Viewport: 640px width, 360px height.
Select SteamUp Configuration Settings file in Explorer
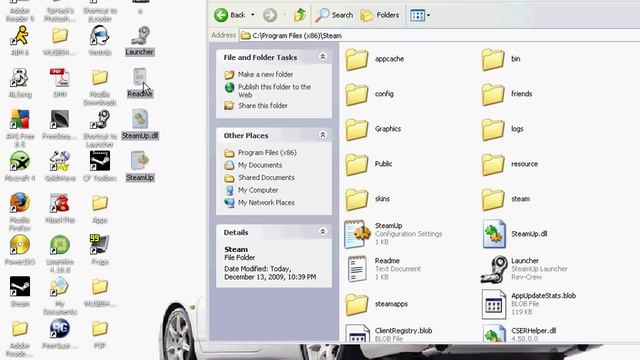[x=393, y=234]
